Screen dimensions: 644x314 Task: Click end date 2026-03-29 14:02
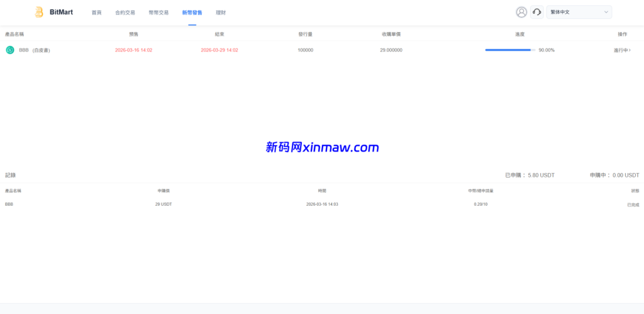click(x=219, y=50)
